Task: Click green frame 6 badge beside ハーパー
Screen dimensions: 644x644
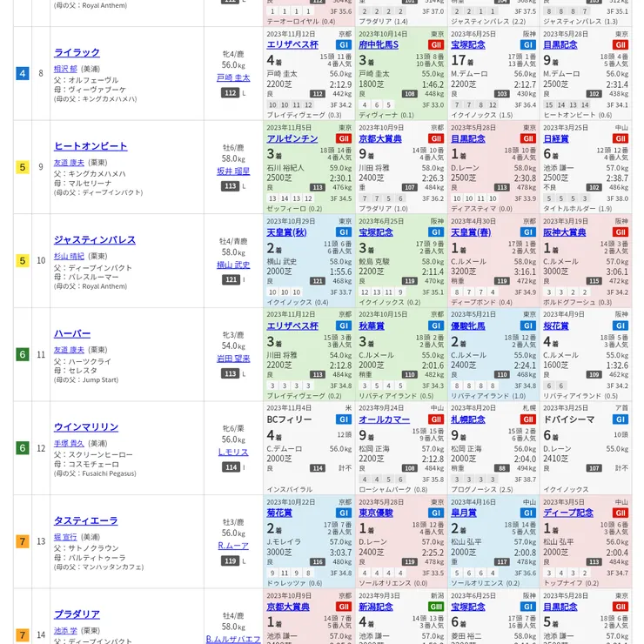Action: (x=23, y=354)
